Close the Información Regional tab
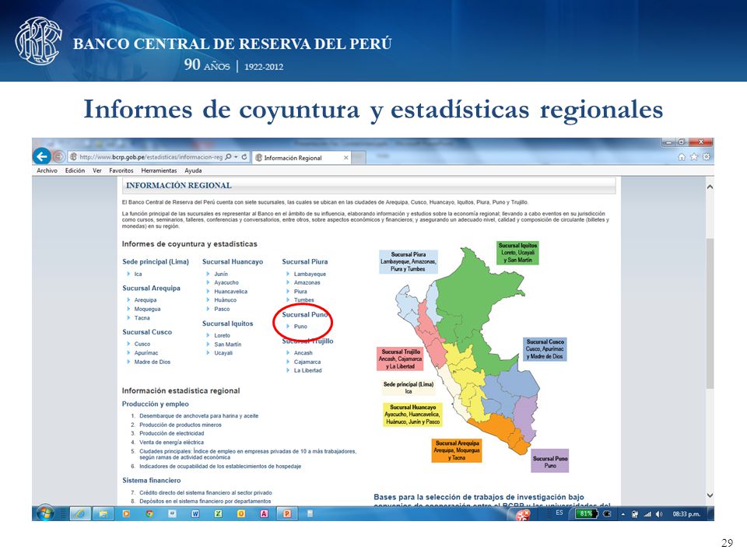 coord(345,158)
